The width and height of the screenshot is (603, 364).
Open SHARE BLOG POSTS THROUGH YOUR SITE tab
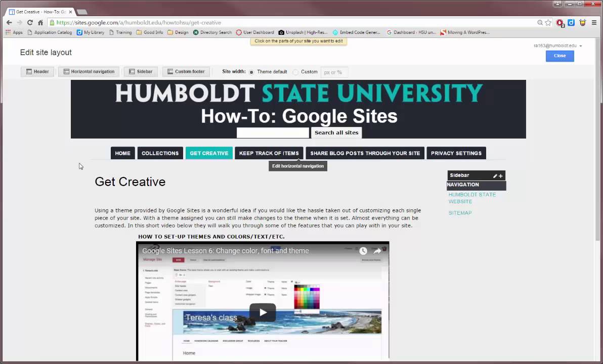(x=365, y=153)
